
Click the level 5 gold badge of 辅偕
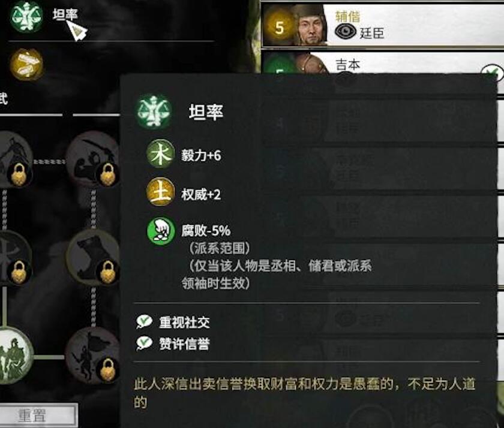pos(279,27)
